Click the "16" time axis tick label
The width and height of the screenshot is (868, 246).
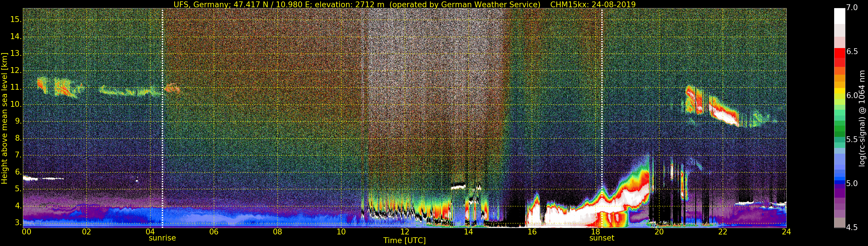click(x=532, y=232)
